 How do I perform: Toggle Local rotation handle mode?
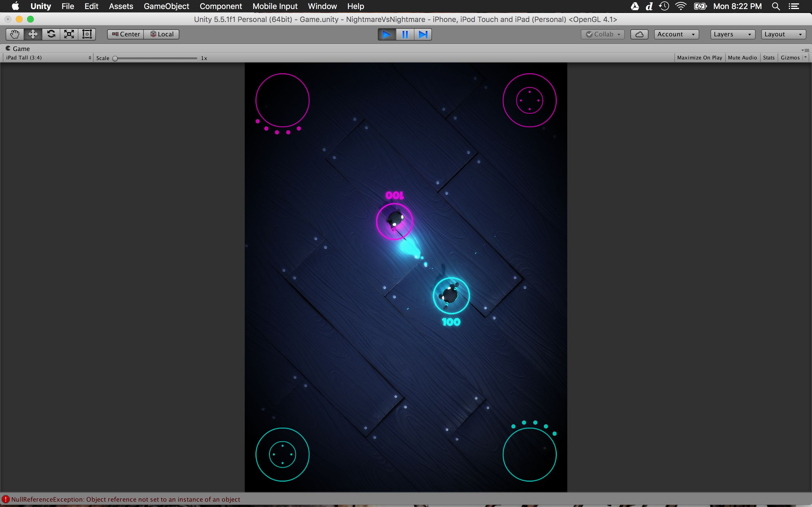[x=162, y=34]
